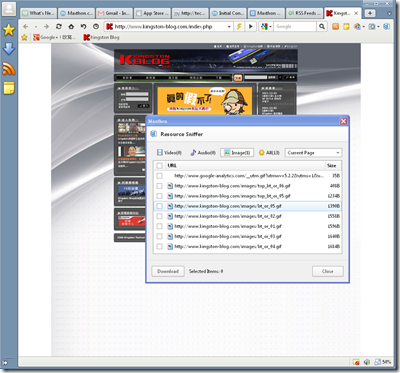Screen dimensions: 400x373
Task: Open the Downloads arrow in the sidebar
Action: [x=9, y=49]
